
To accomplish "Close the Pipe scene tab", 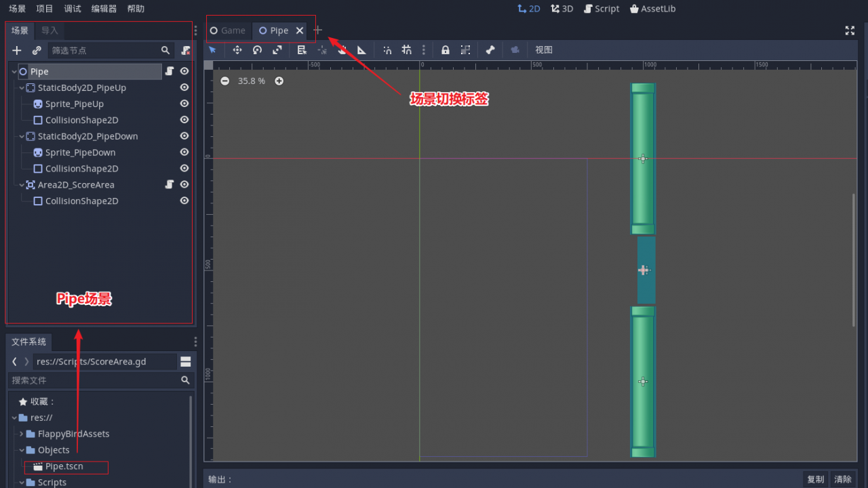I will (300, 30).
